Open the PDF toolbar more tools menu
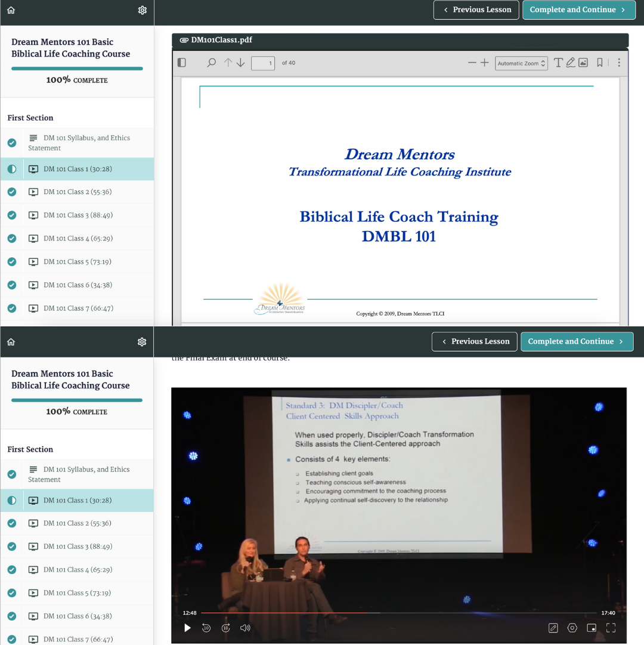 [619, 63]
